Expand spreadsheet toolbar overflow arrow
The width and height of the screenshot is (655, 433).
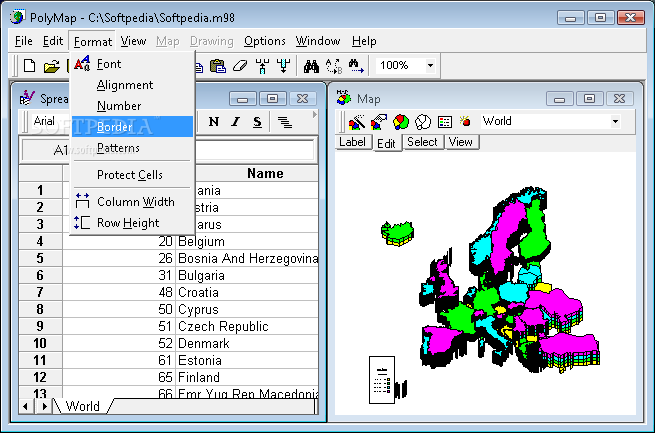315,114
